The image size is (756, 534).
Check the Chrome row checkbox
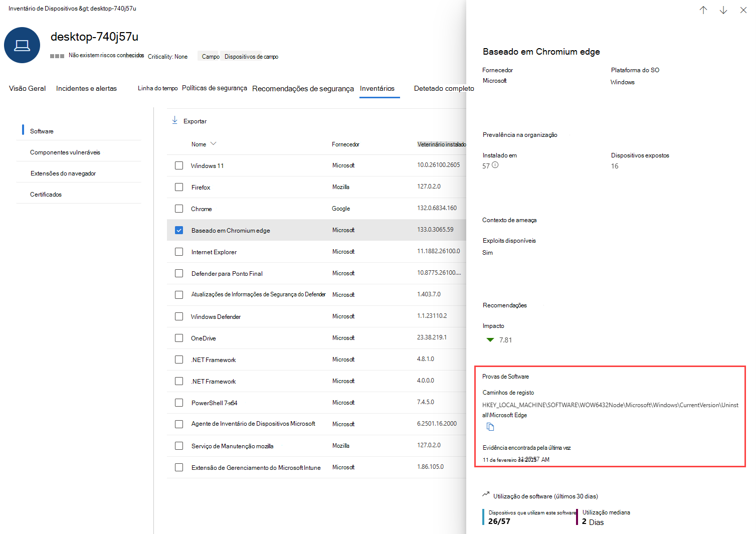[179, 209]
